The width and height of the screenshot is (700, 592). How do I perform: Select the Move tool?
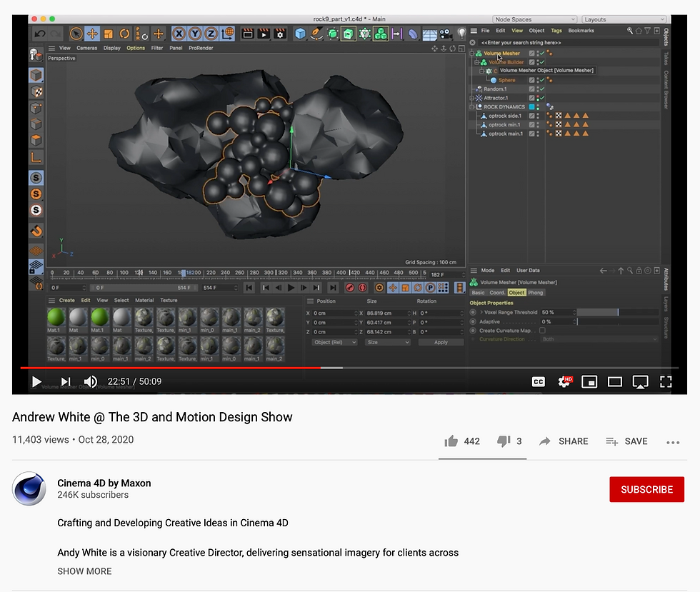[x=92, y=34]
